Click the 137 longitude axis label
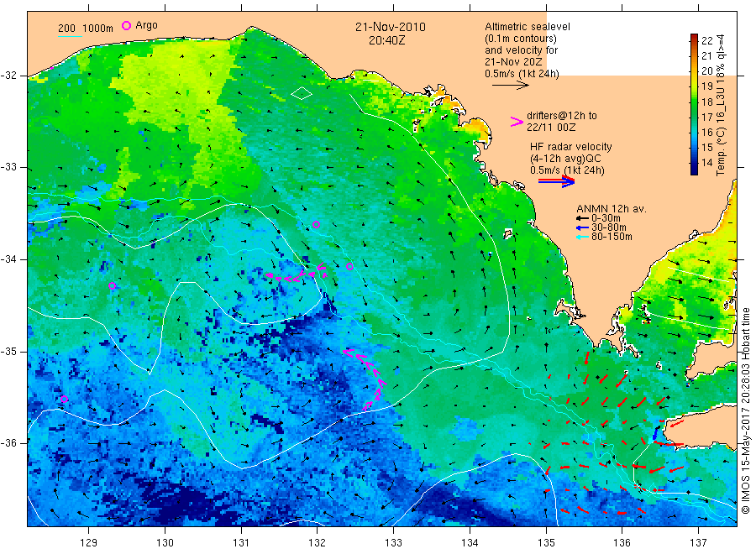This screenshot has height=554, width=756. click(x=699, y=543)
